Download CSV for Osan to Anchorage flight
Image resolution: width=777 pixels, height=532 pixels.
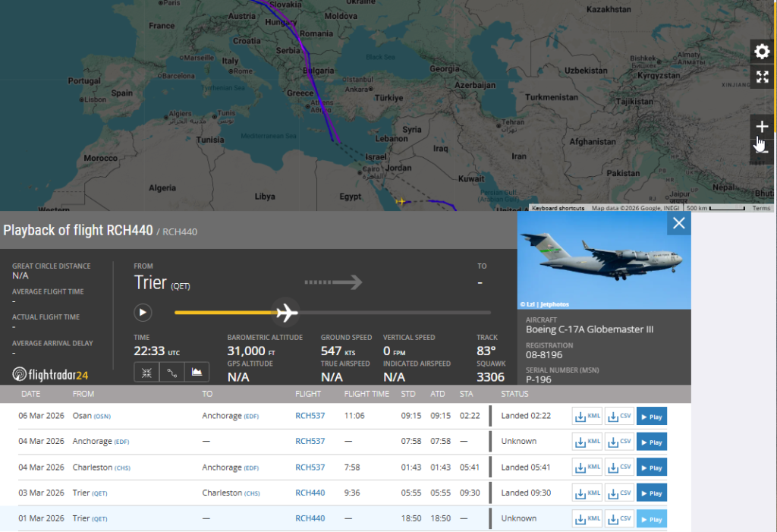click(619, 417)
